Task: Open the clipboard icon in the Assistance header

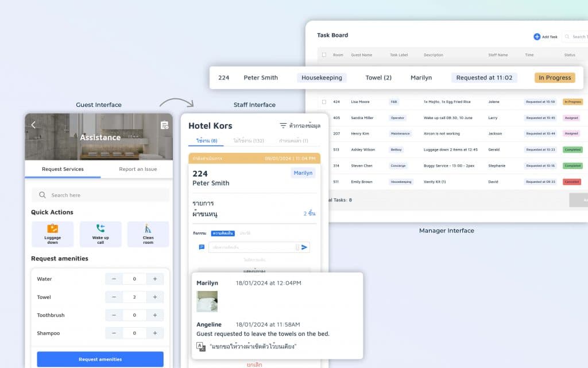Action: 164,125
